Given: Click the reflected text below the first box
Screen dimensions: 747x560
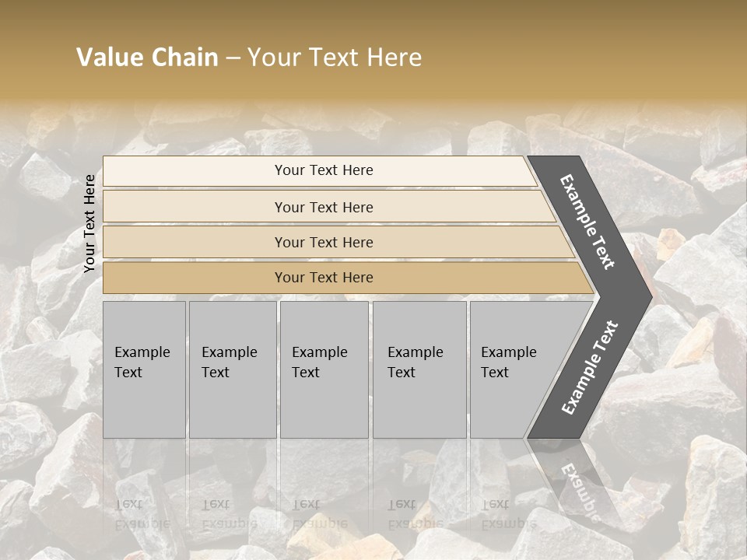Looking at the screenshot, I should tap(142, 513).
